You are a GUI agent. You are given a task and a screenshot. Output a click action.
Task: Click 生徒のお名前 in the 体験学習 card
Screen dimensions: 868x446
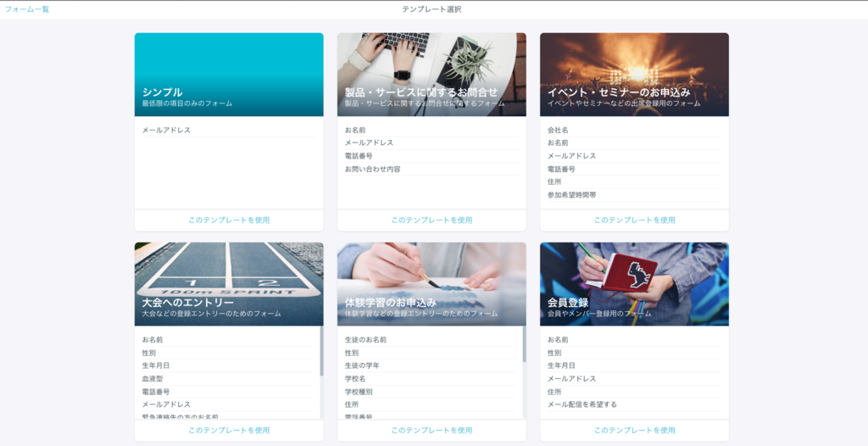tap(365, 340)
